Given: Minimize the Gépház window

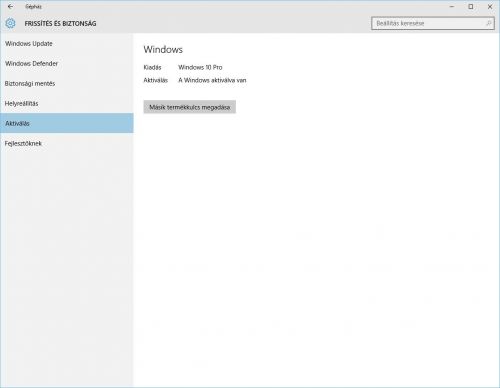Looking at the screenshot, I should click(x=452, y=6).
